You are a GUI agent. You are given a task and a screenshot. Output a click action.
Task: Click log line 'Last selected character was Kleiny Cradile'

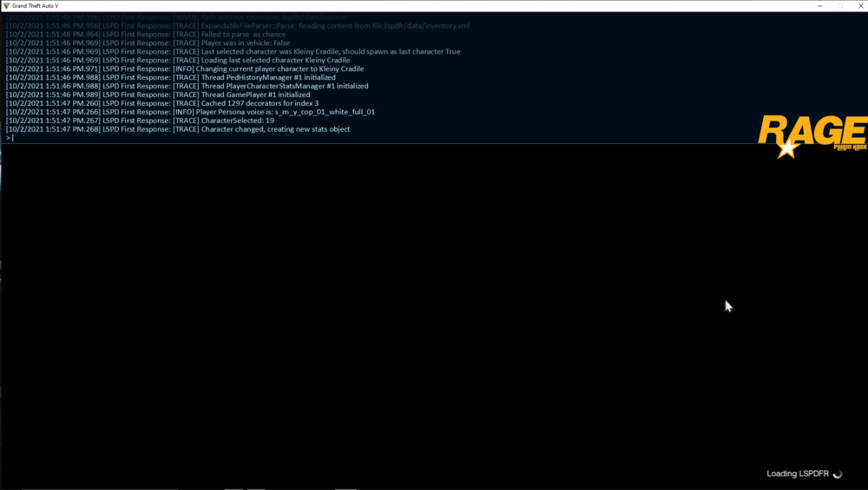(233, 51)
